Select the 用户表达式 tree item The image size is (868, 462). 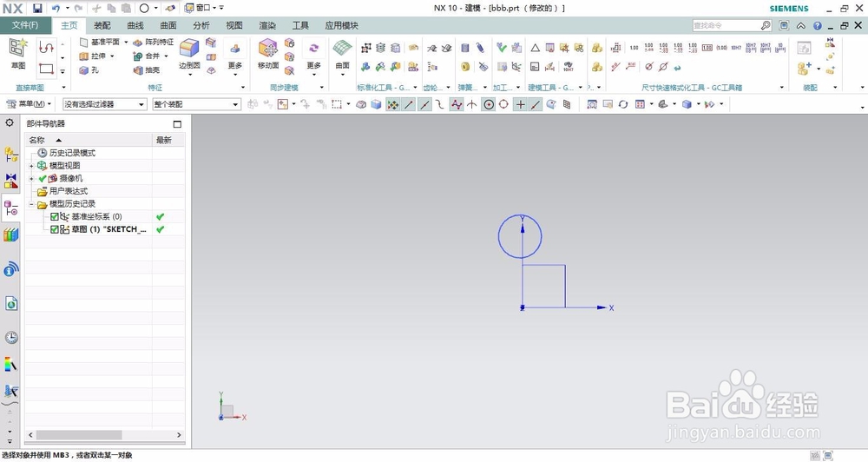(69, 191)
